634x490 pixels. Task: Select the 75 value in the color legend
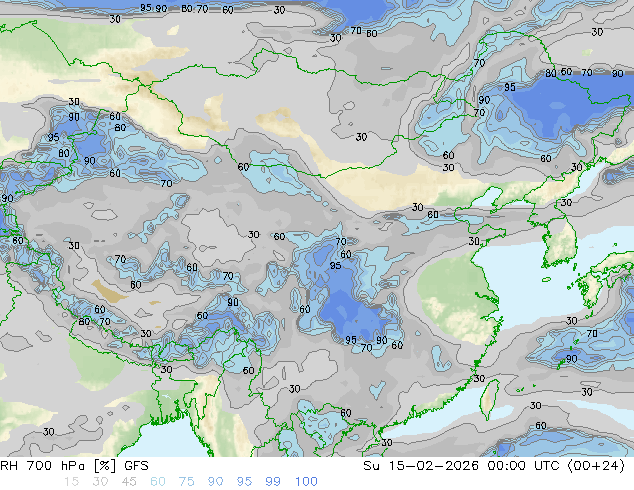187,482
